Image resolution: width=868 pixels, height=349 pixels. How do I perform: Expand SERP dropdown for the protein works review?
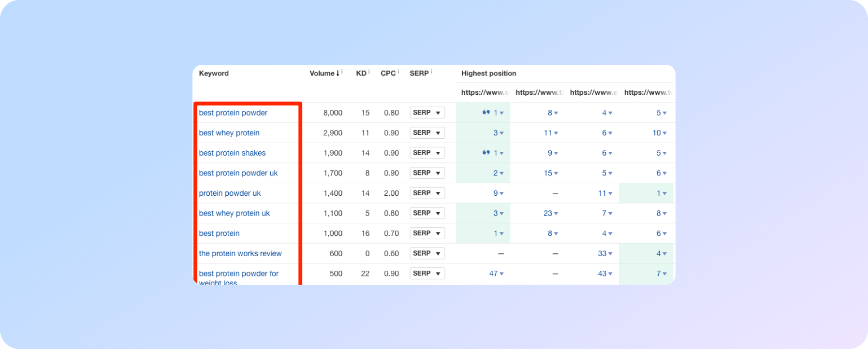[x=427, y=253]
